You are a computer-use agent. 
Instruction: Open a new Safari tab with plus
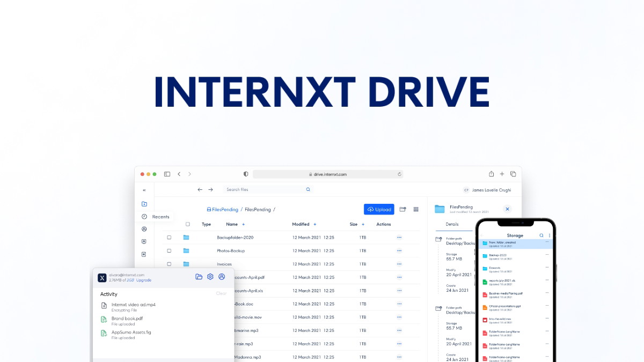502,174
